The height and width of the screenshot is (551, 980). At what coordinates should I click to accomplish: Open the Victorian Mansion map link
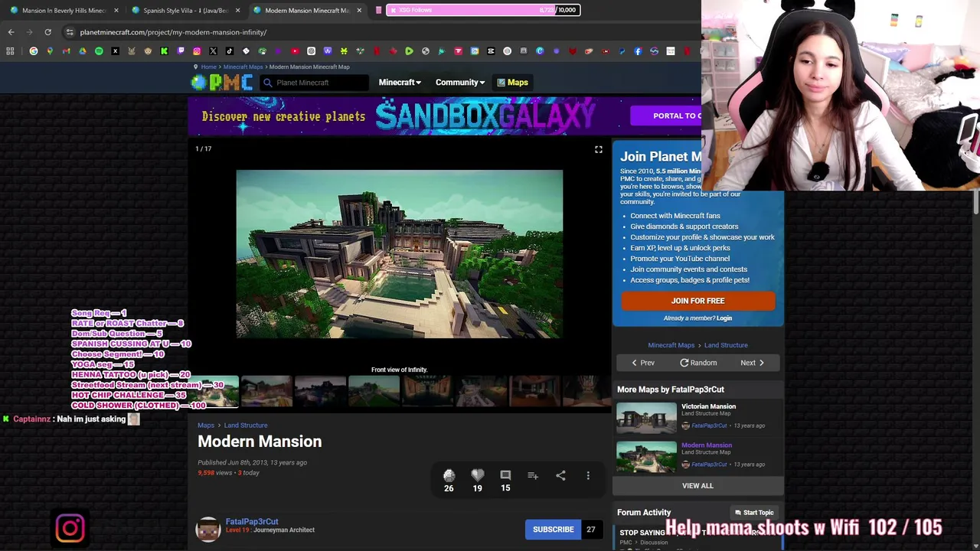[x=708, y=406]
